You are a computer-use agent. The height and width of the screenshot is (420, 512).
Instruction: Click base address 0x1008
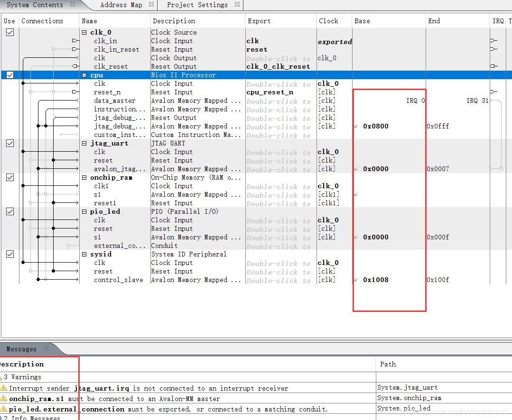tap(376, 280)
